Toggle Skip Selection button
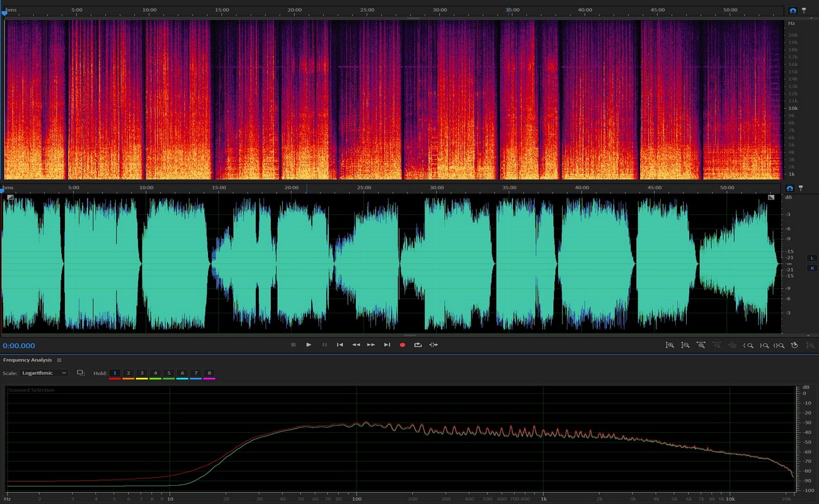This screenshot has height=504, width=819. tap(433, 345)
